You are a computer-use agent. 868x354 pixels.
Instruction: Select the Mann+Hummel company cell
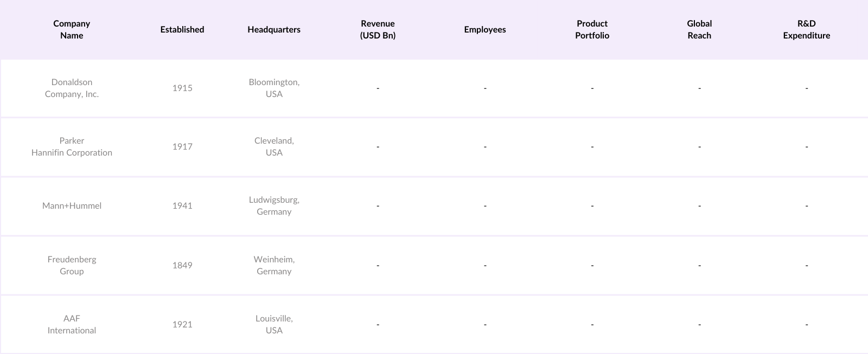pyautogui.click(x=72, y=205)
